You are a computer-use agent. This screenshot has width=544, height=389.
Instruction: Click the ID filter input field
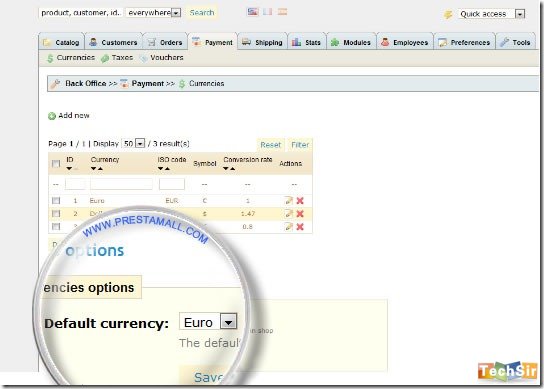pos(75,184)
